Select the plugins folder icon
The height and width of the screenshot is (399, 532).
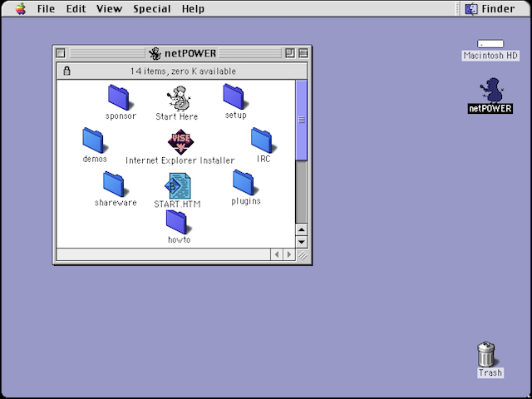(x=244, y=183)
